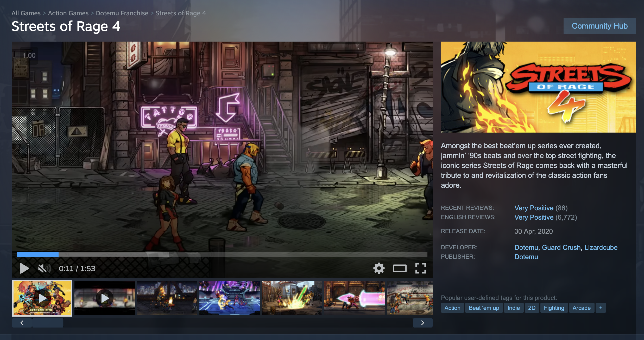
Task: Click the Beat 'em up tag
Action: [x=484, y=308]
